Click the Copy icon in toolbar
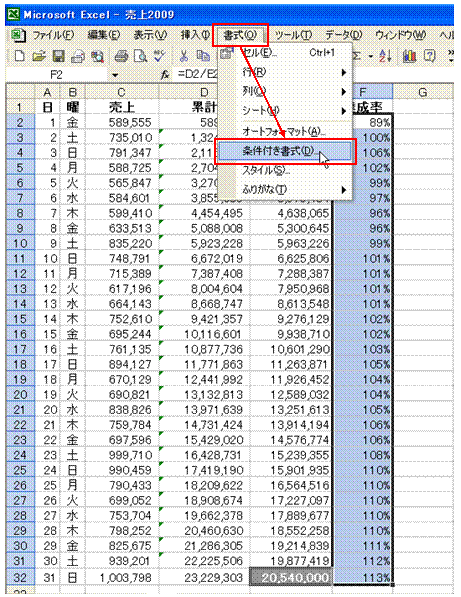The width and height of the screenshot is (461, 597). 203,56
